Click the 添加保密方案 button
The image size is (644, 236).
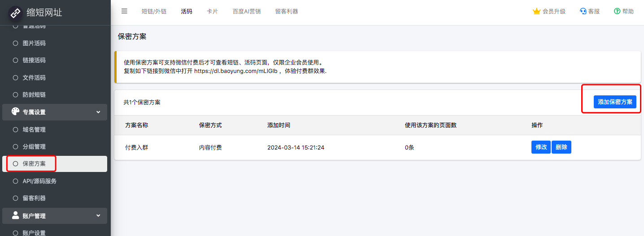tap(615, 102)
